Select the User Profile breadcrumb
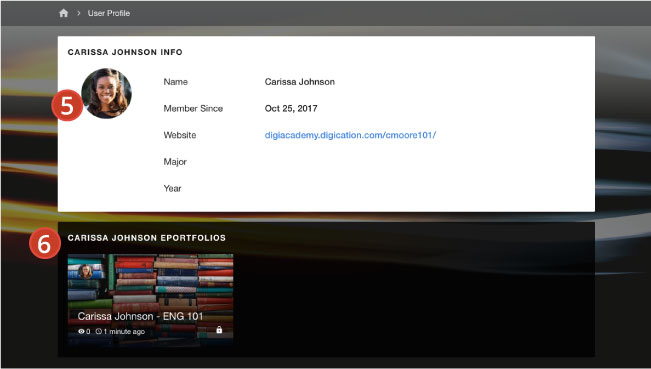 (109, 13)
